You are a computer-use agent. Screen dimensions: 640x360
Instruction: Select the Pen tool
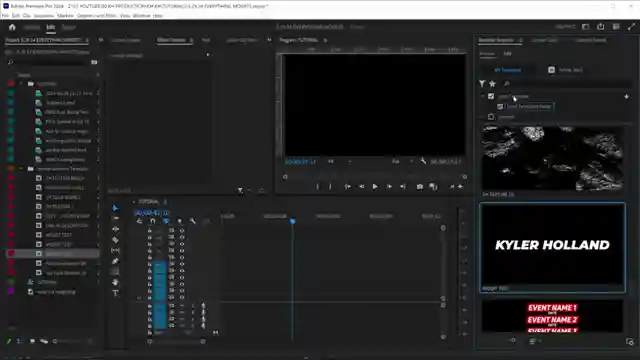pos(116,261)
